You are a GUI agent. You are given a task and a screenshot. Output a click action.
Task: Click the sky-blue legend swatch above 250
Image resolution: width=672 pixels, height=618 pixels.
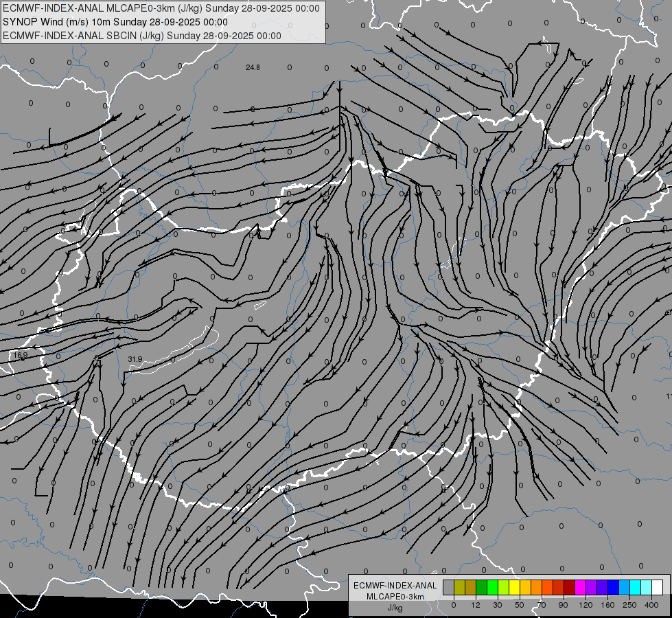pos(624,587)
